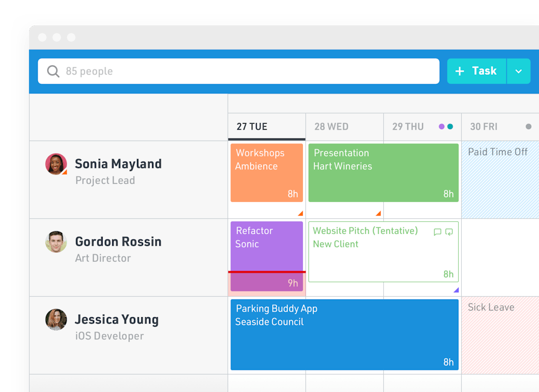Click the search magnifier icon
Image resolution: width=539 pixels, height=392 pixels.
click(54, 72)
